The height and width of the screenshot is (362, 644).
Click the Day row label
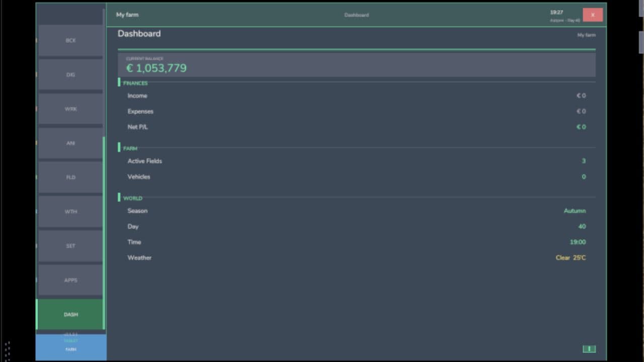133,226
